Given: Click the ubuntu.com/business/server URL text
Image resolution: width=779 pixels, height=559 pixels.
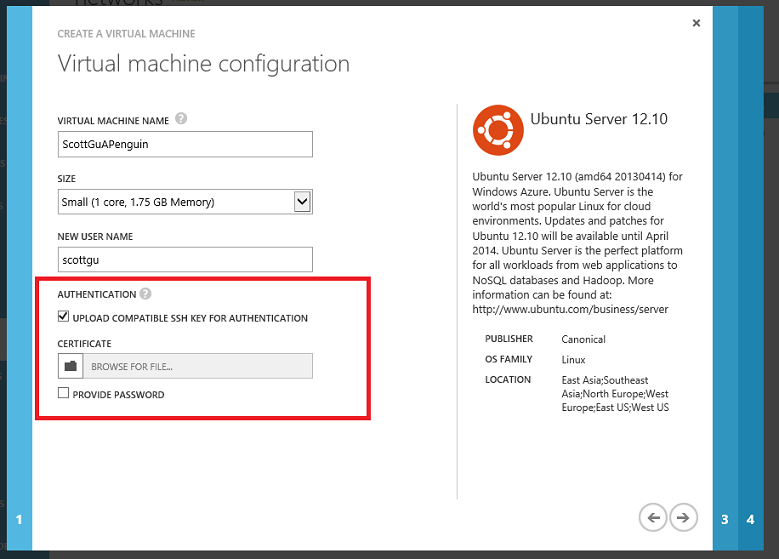Looking at the screenshot, I should (x=570, y=310).
